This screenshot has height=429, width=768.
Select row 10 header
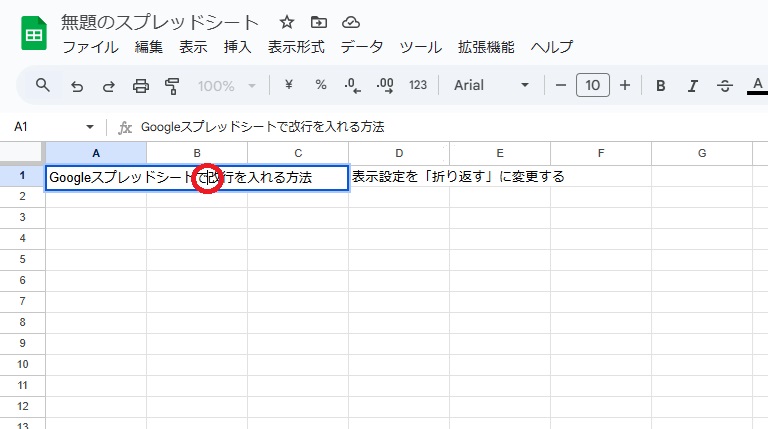tap(22, 364)
